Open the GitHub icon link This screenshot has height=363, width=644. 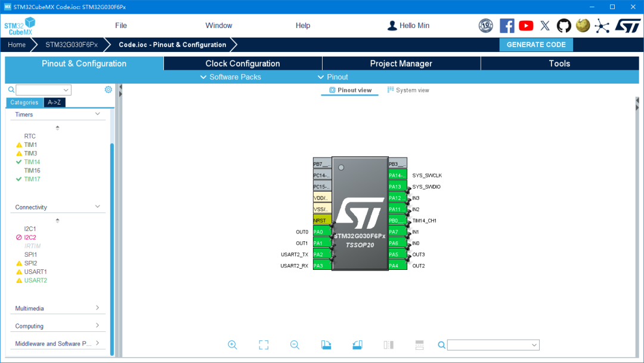coord(564,26)
